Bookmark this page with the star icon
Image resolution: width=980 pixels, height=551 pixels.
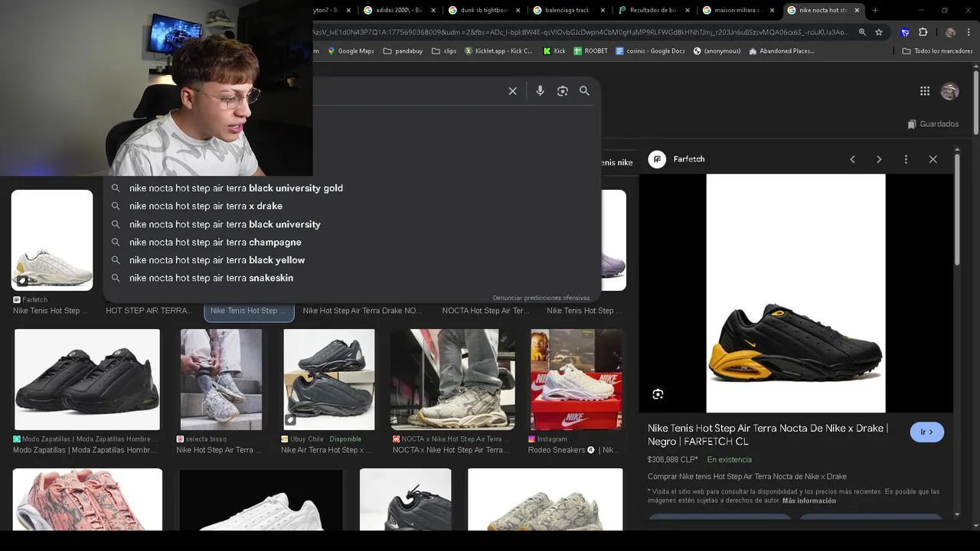tap(879, 32)
